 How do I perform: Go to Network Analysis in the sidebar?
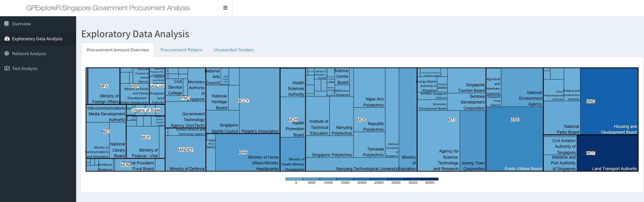[38, 53]
